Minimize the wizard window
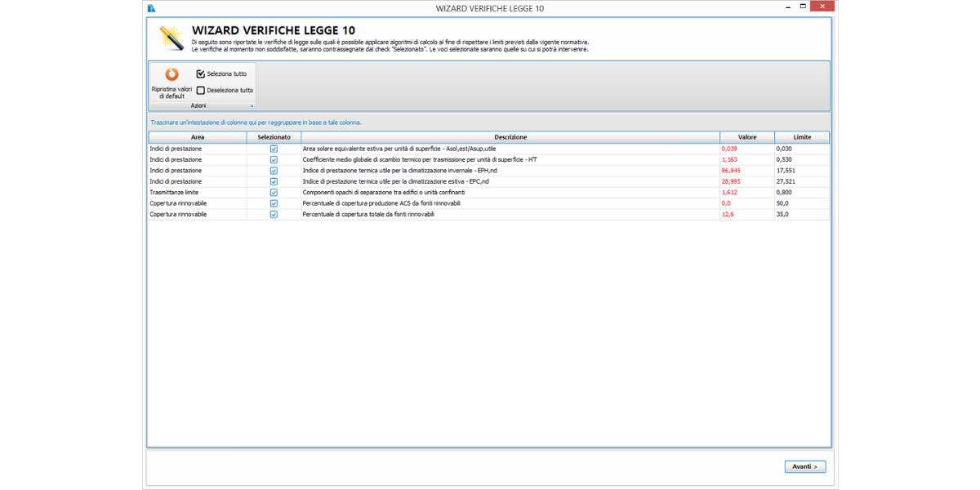 [x=786, y=7]
